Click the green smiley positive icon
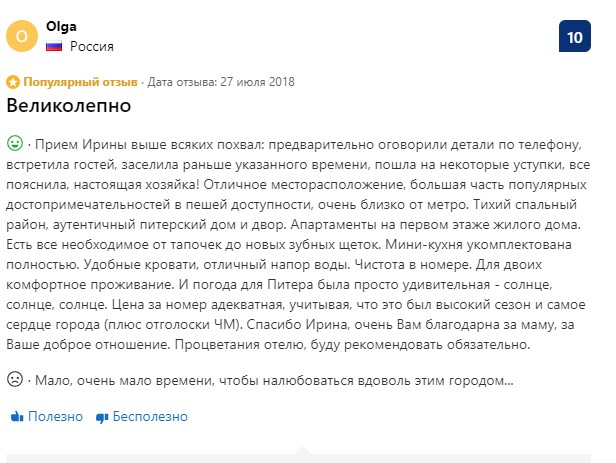This screenshot has height=463, width=616. (x=15, y=143)
